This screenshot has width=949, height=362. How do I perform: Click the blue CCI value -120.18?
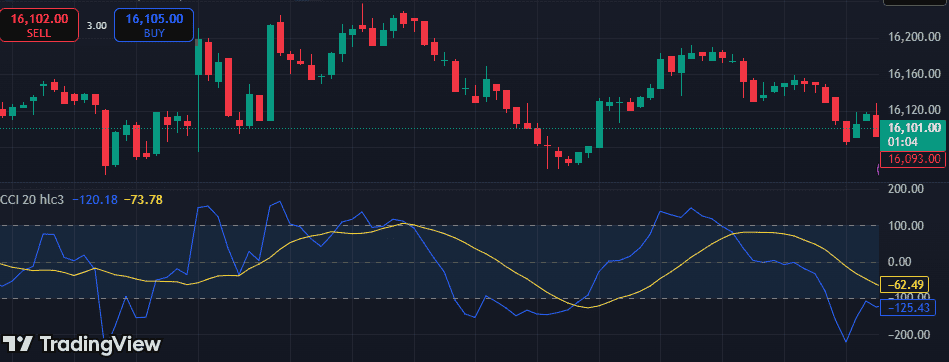95,199
